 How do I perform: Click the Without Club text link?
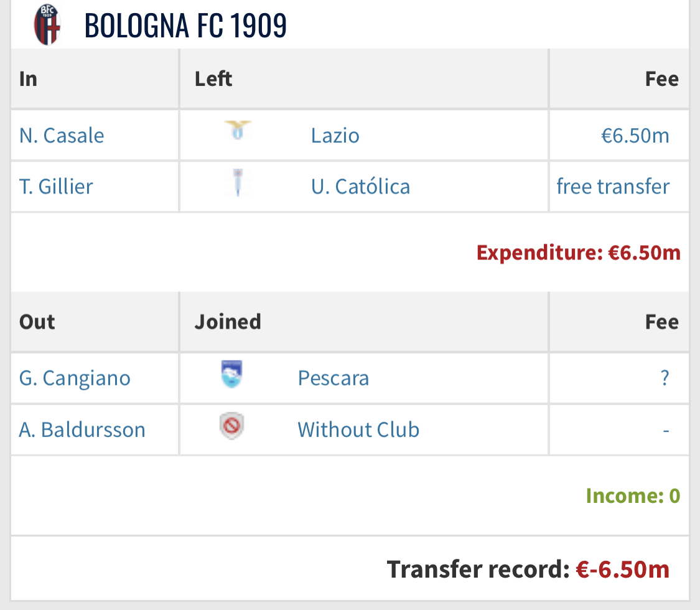pos(358,430)
